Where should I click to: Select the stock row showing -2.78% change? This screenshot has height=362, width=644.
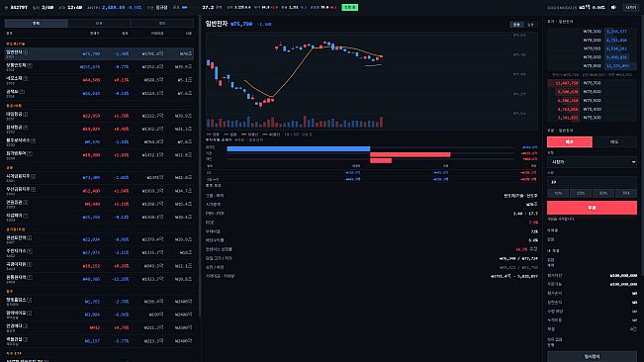coord(99,302)
